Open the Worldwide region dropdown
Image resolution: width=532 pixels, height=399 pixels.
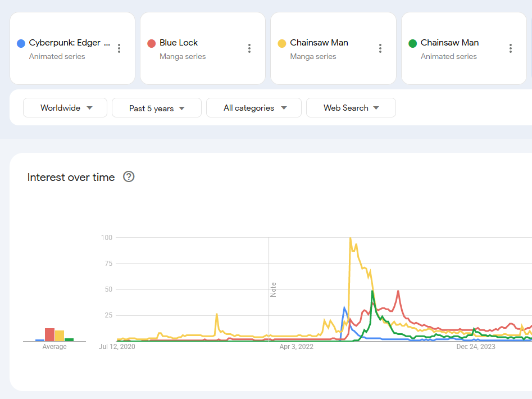pos(65,108)
